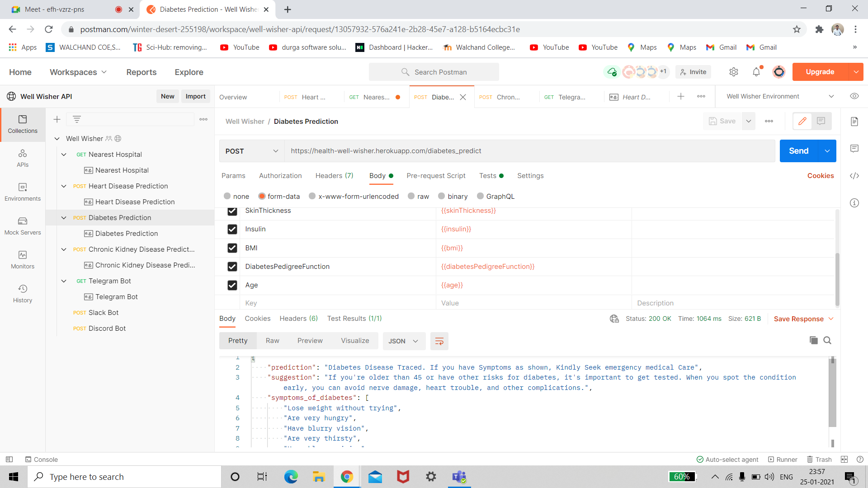Viewport: 868px width, 488px height.
Task: Uncheck the BMI parameter checkbox
Action: (x=232, y=248)
